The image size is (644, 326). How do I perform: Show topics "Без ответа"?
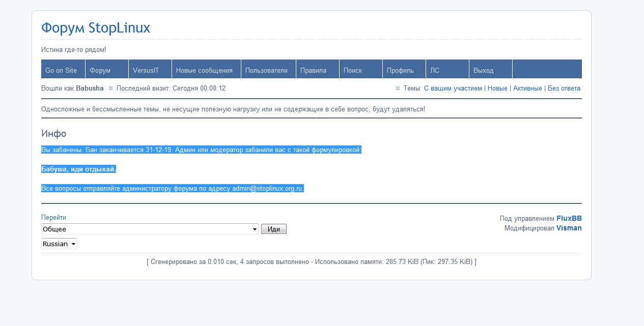click(x=564, y=88)
